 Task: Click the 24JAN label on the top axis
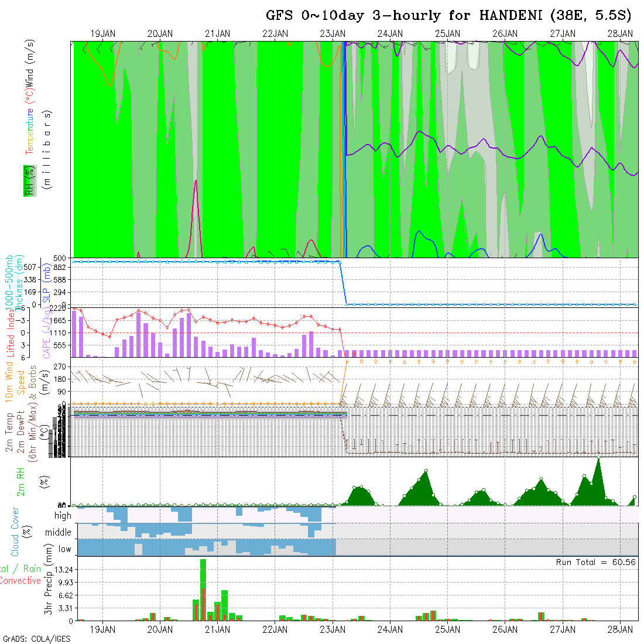point(390,34)
